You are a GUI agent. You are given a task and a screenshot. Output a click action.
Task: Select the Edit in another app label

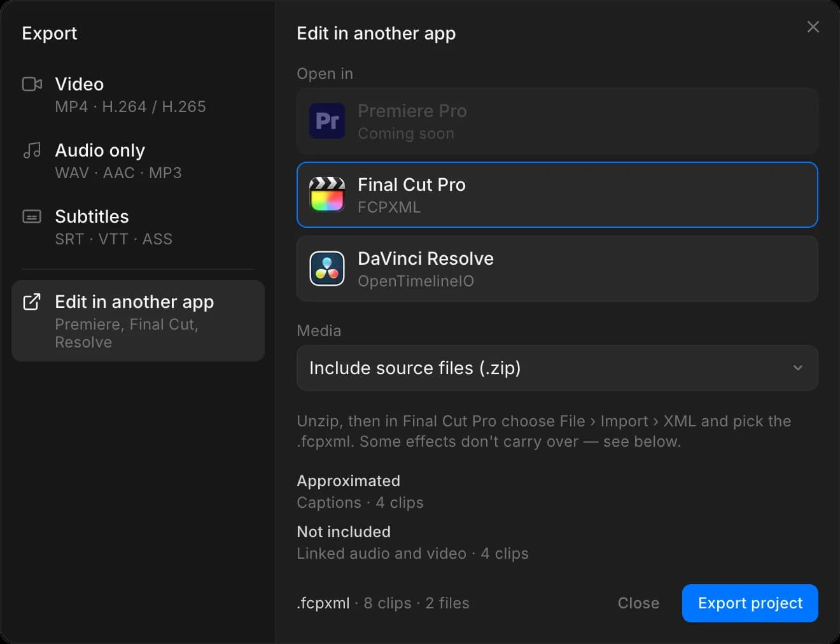click(x=134, y=302)
